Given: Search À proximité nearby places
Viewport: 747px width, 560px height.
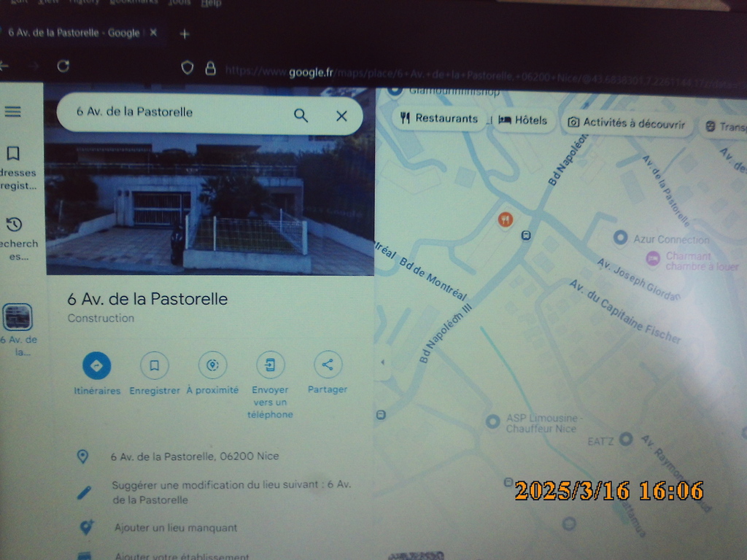Looking at the screenshot, I should tap(212, 366).
